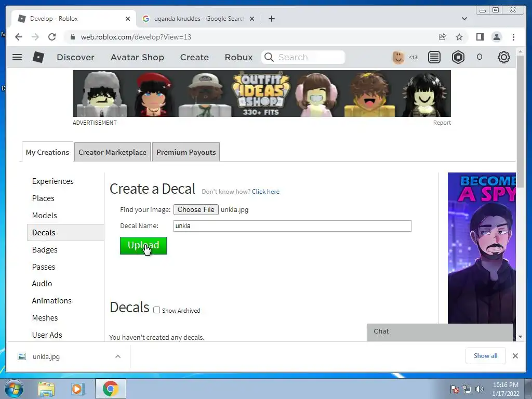Open the Chrome three-dot menu
Screen dimensions: 532x399
[x=513, y=37]
